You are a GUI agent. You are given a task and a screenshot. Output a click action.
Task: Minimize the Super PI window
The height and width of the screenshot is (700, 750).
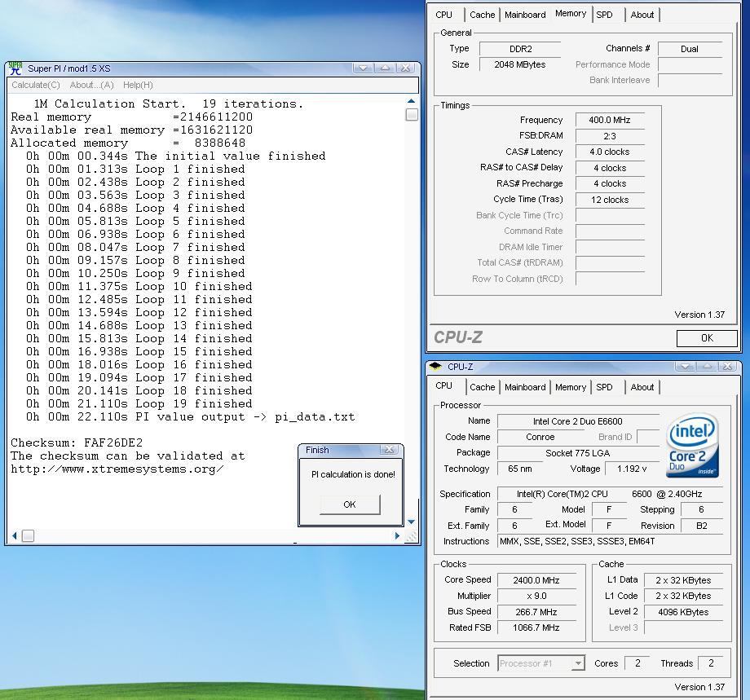363,68
